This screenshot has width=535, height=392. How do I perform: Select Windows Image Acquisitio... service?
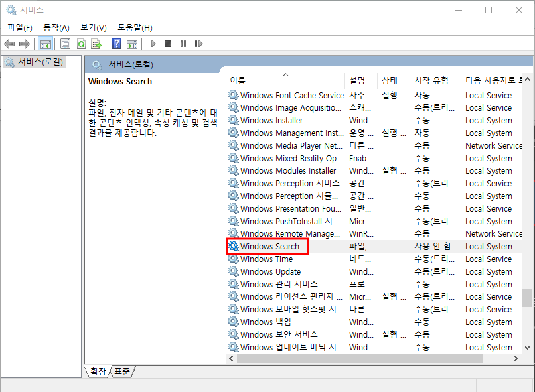[x=291, y=107]
